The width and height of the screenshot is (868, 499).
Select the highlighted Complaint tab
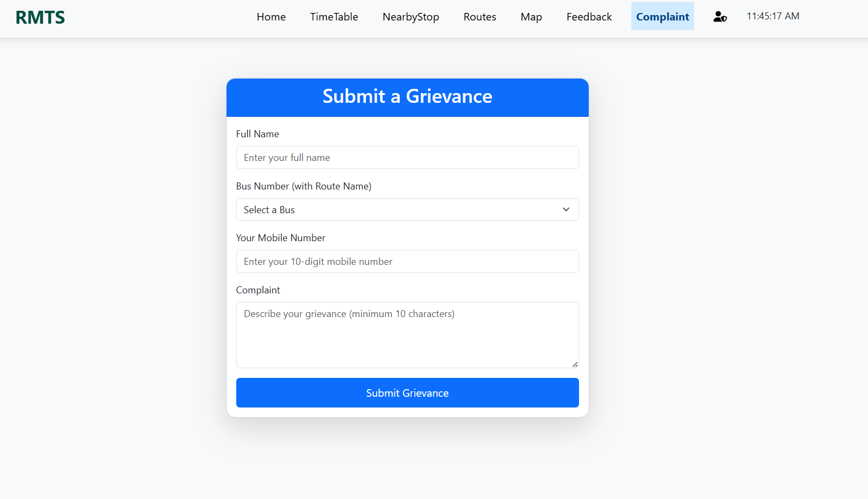[x=662, y=17]
